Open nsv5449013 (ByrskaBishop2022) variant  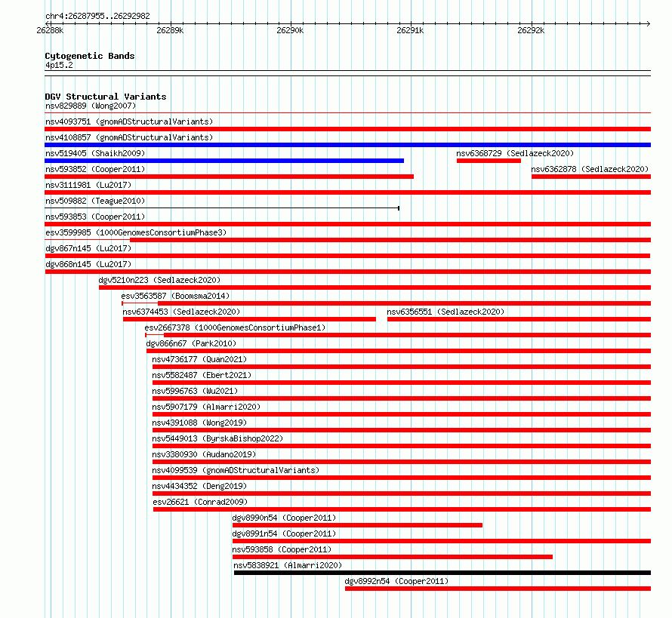(x=217, y=438)
